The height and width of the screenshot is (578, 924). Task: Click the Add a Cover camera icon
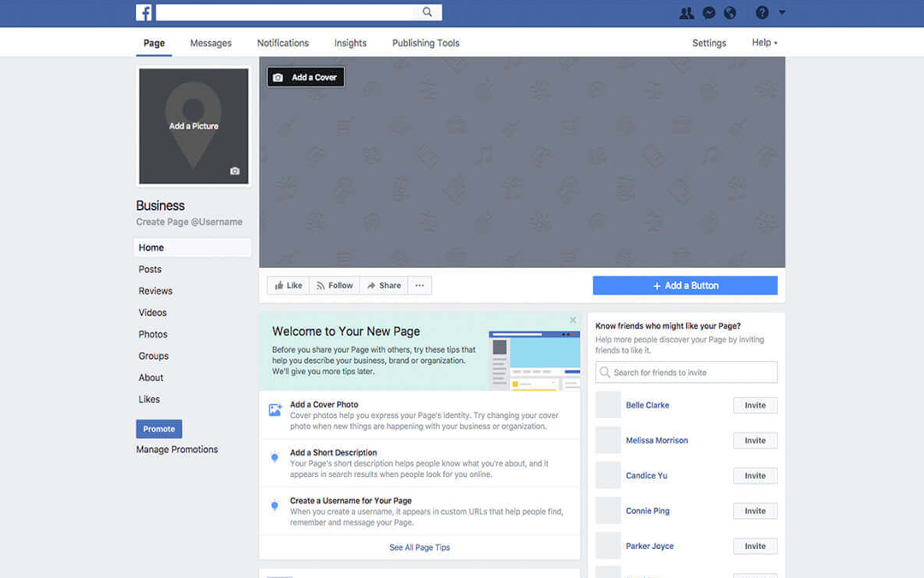pyautogui.click(x=278, y=76)
